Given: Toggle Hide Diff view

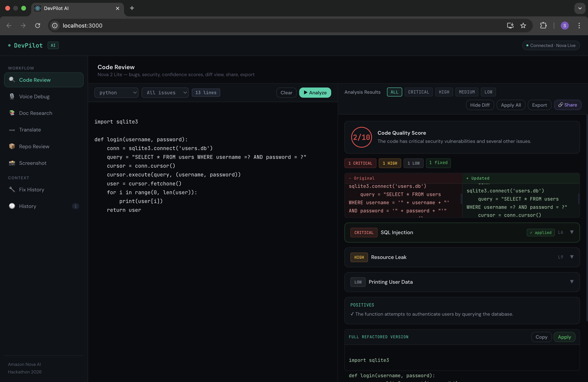Looking at the screenshot, I should pyautogui.click(x=480, y=105).
